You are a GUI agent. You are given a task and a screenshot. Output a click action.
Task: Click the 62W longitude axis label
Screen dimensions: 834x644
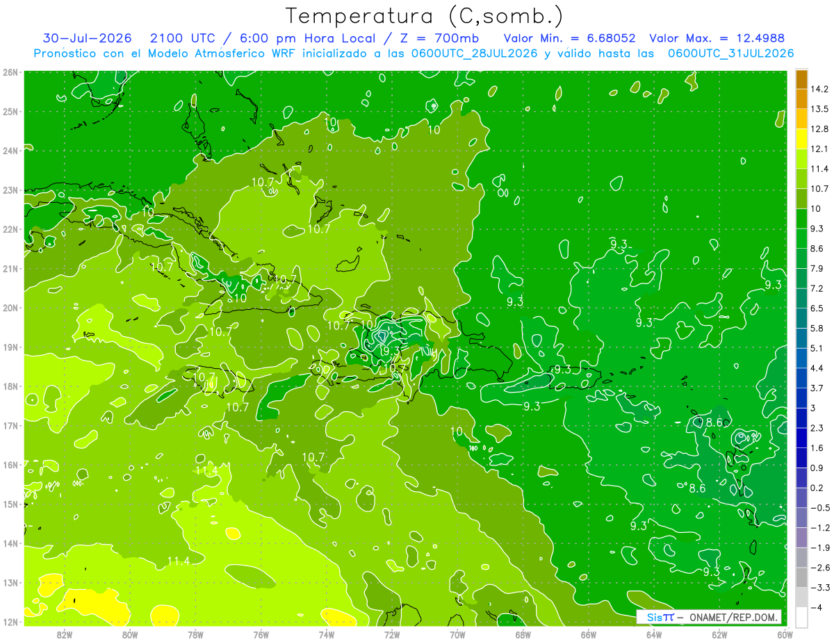point(719,634)
